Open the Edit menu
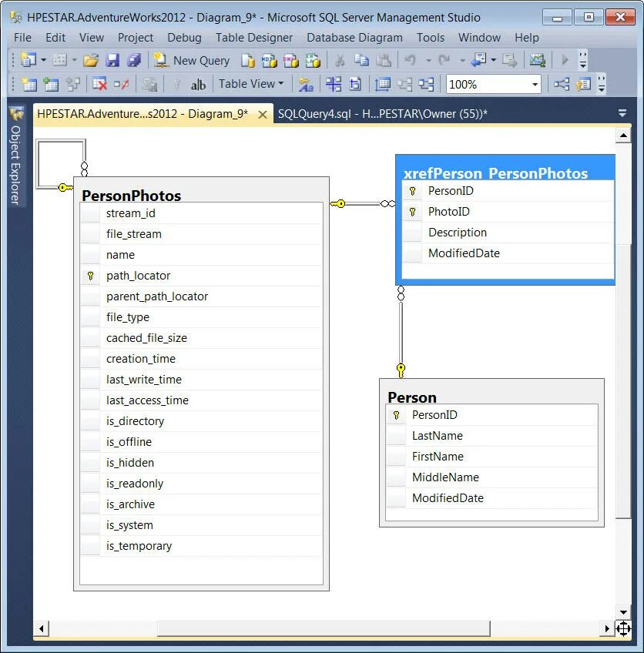Image resolution: width=644 pixels, height=653 pixels. click(55, 38)
